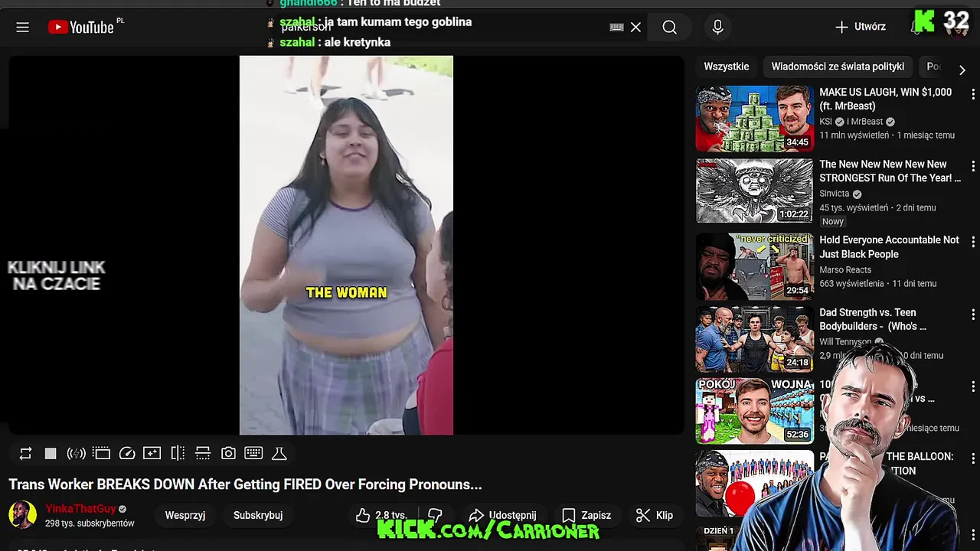Click the stop video square icon
This screenshot has height=551, width=980.
(x=51, y=453)
